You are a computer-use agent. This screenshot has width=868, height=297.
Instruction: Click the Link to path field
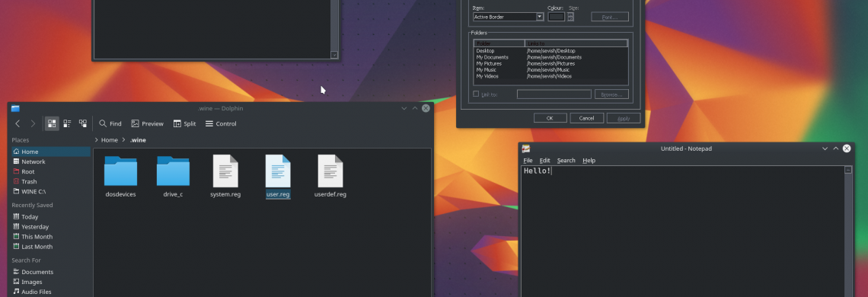(x=554, y=94)
